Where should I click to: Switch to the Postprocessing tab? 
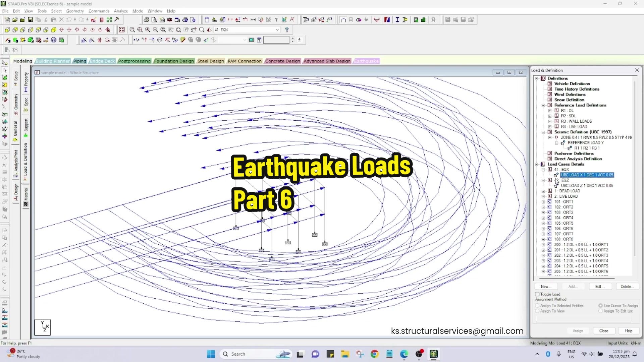135,61
